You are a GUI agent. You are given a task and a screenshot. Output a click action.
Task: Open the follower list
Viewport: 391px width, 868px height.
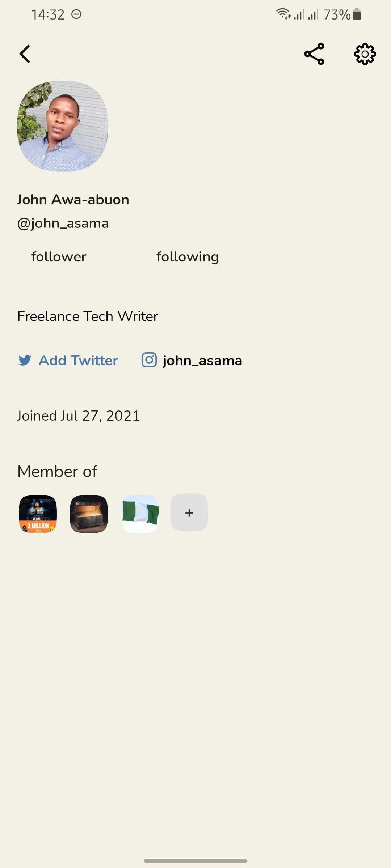tap(59, 257)
